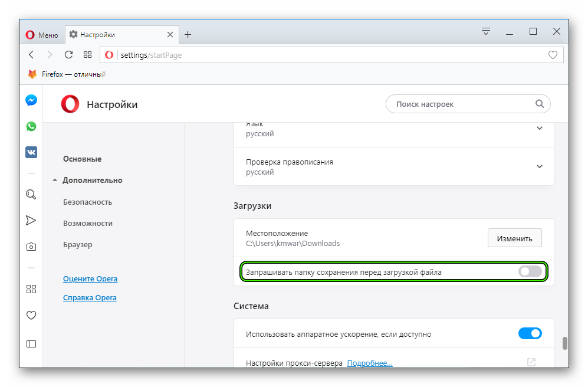The height and width of the screenshot is (387, 588).
Task: Toggle the sidebar panel icon
Action: tap(31, 344)
